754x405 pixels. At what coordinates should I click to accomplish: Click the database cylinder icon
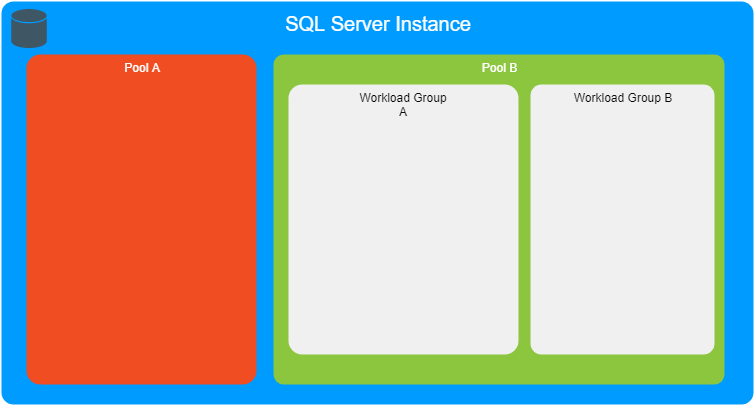(x=29, y=28)
